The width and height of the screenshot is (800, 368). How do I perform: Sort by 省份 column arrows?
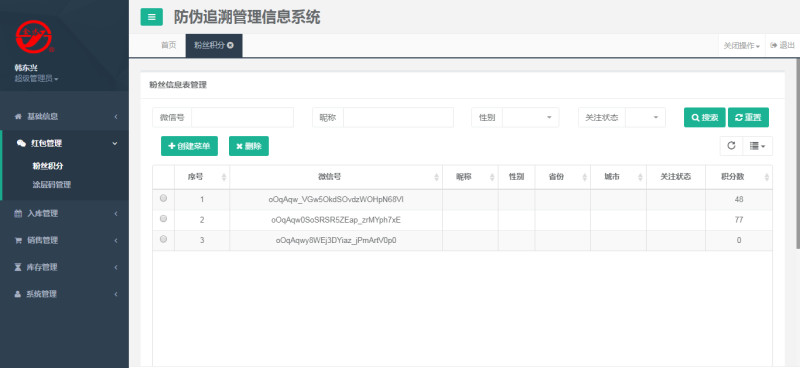coord(585,177)
